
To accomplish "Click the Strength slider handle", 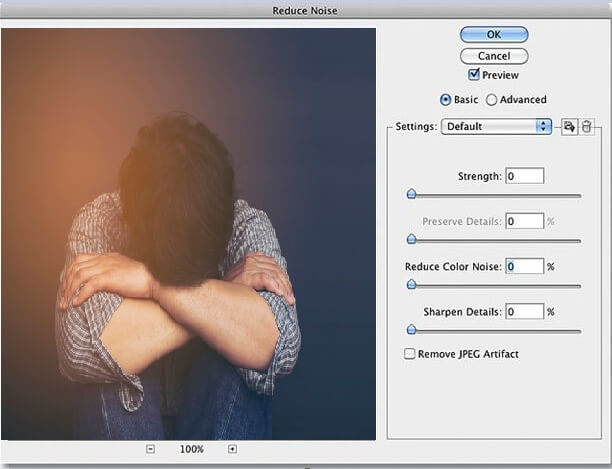I will (411, 194).
